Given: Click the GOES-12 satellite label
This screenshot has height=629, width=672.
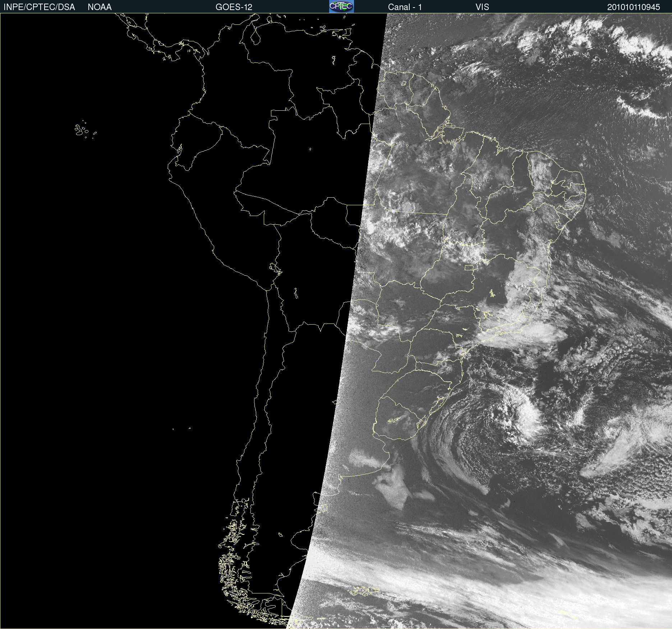Looking at the screenshot, I should click(234, 7).
